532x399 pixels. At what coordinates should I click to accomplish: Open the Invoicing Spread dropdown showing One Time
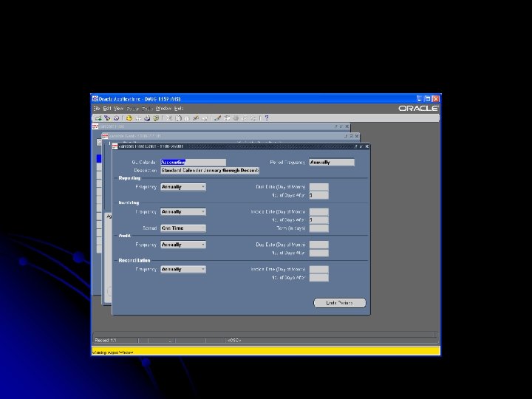[183, 228]
